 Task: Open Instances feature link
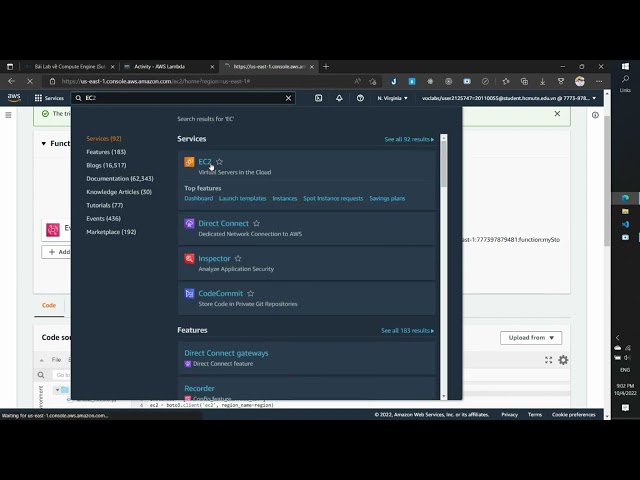(x=284, y=198)
